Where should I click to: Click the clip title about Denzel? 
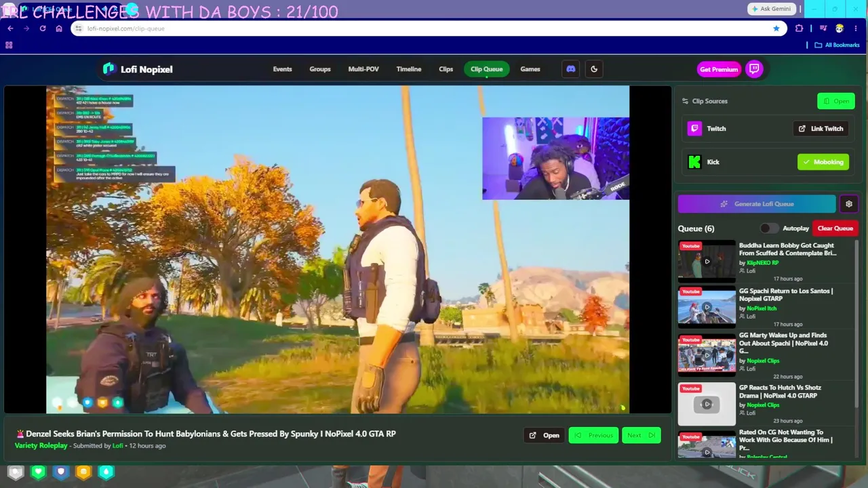pos(210,434)
